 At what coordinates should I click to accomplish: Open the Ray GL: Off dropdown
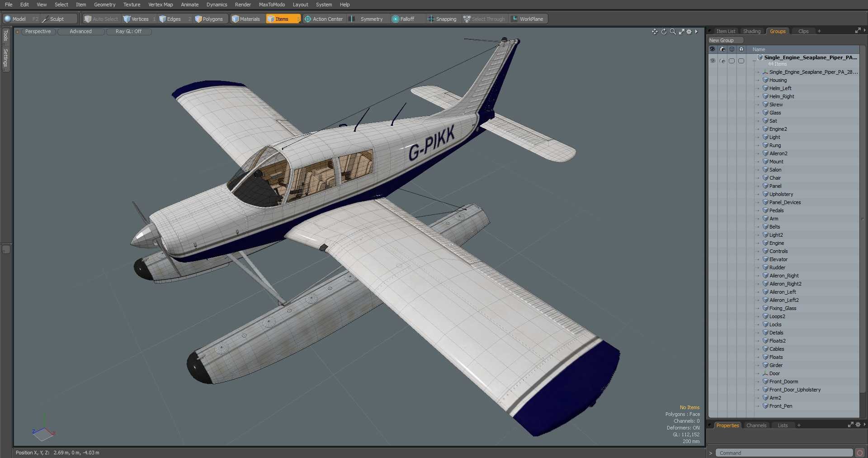[128, 32]
